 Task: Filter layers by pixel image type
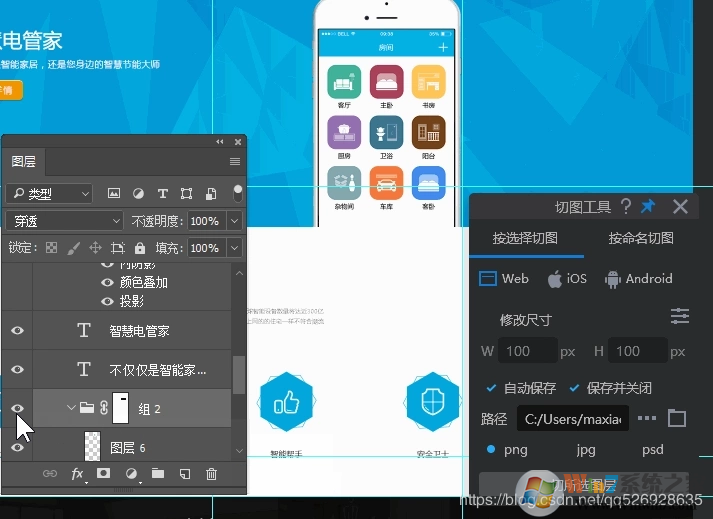coord(114,194)
